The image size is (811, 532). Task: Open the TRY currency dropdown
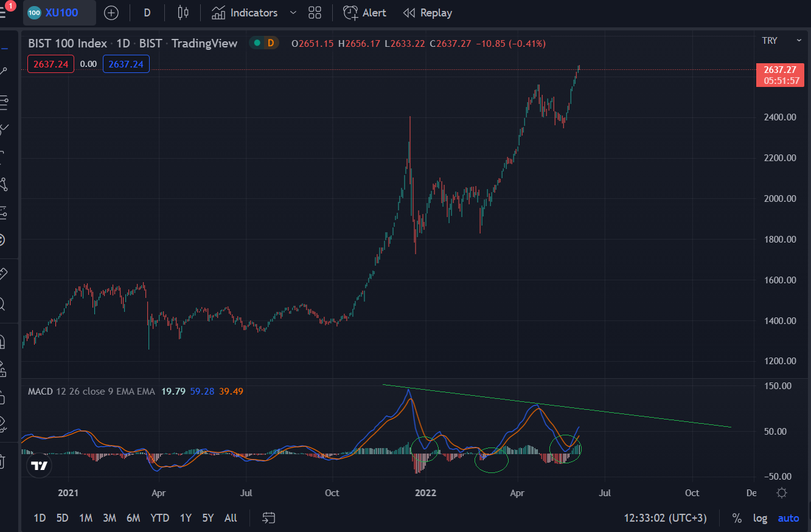pyautogui.click(x=782, y=41)
